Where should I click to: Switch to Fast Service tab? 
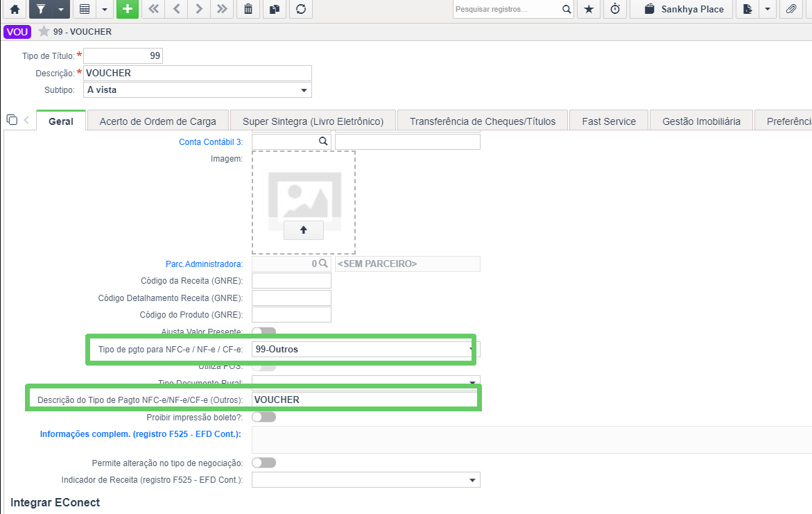coord(609,121)
